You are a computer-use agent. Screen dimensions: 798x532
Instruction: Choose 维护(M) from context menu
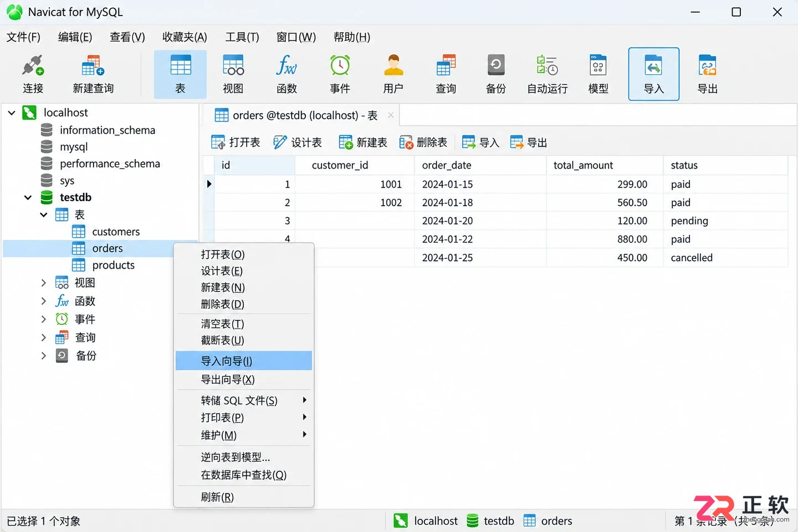point(244,435)
